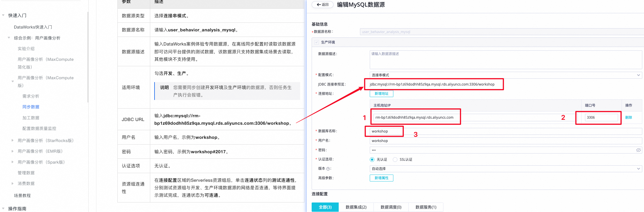Expand 用户画像分析(Spark版) node

(12, 162)
